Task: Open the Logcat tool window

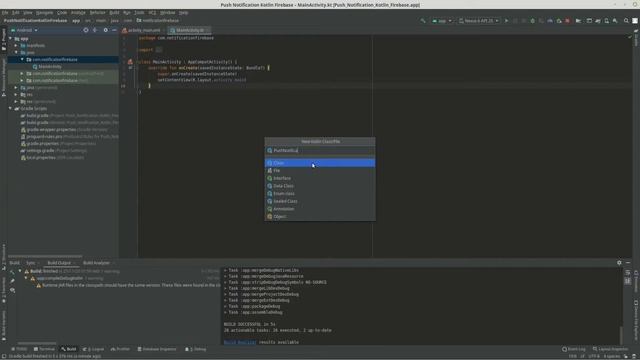Action: pos(94,349)
